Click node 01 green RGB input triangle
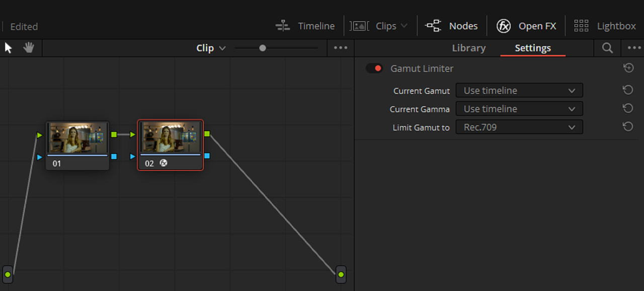The width and height of the screenshot is (644, 291). click(x=40, y=135)
